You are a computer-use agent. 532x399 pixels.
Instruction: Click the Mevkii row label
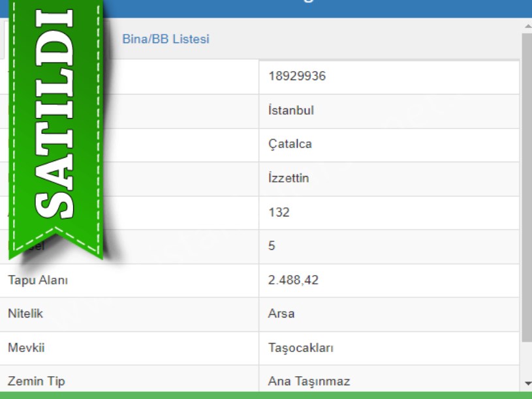point(26,348)
